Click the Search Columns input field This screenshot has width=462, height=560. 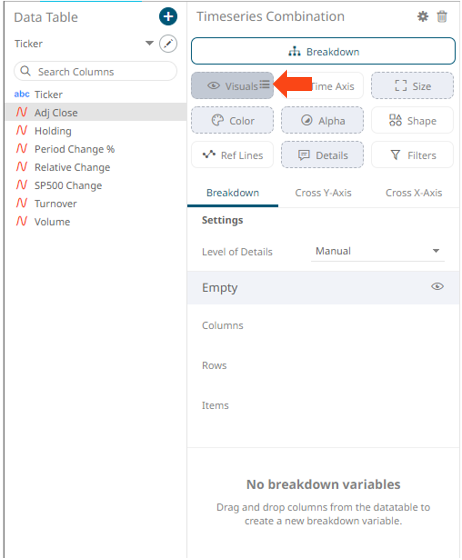(95, 71)
